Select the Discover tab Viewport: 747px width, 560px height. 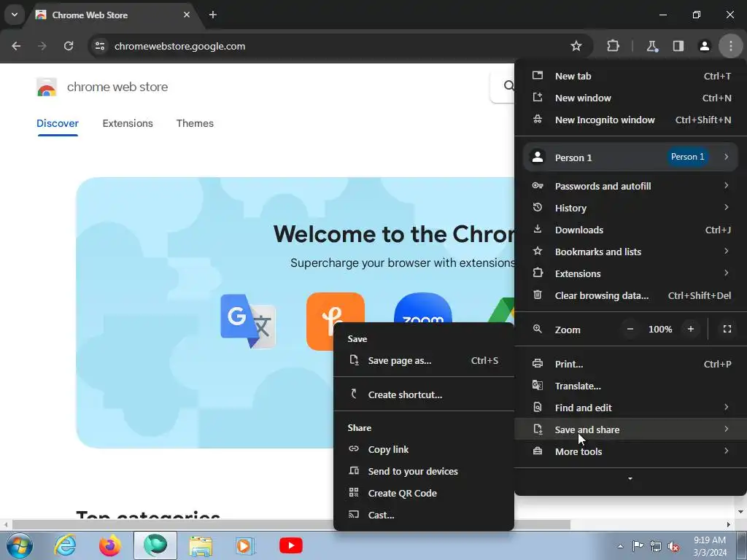pos(58,123)
